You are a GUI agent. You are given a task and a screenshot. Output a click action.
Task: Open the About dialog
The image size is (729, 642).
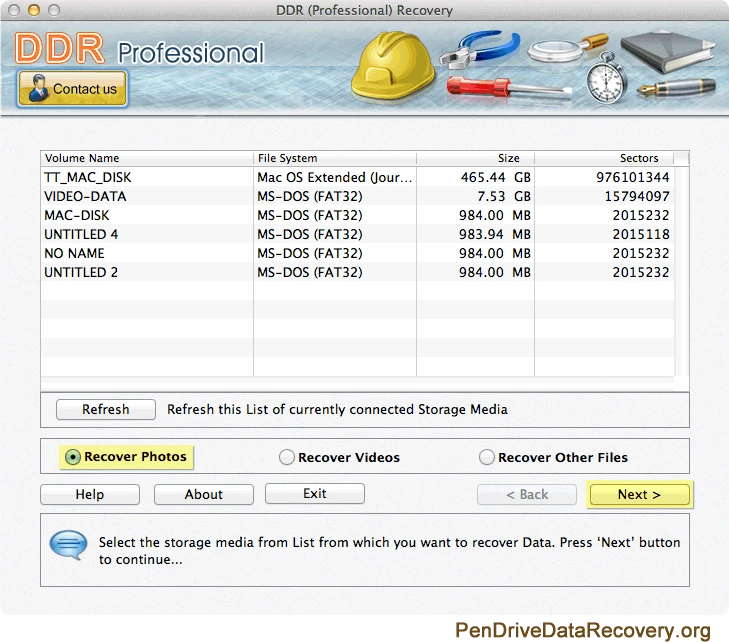pyautogui.click(x=204, y=494)
